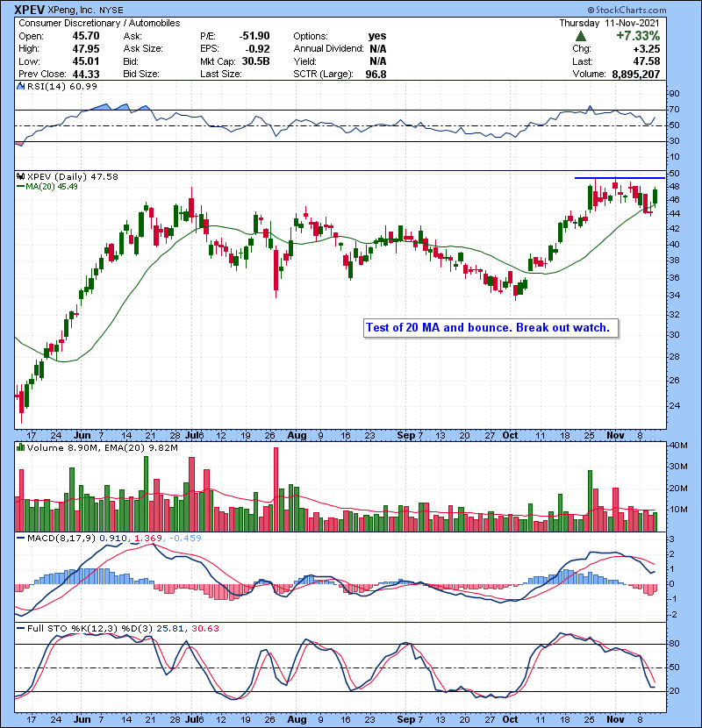Click the Low value 45.01
The width and height of the screenshot is (702, 728).
(x=86, y=61)
